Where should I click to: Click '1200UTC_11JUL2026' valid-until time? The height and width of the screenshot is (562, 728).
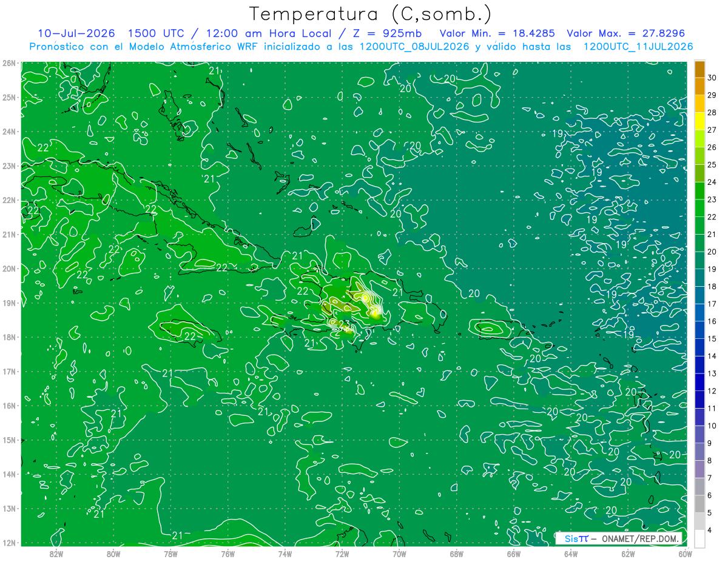pyautogui.click(x=638, y=47)
